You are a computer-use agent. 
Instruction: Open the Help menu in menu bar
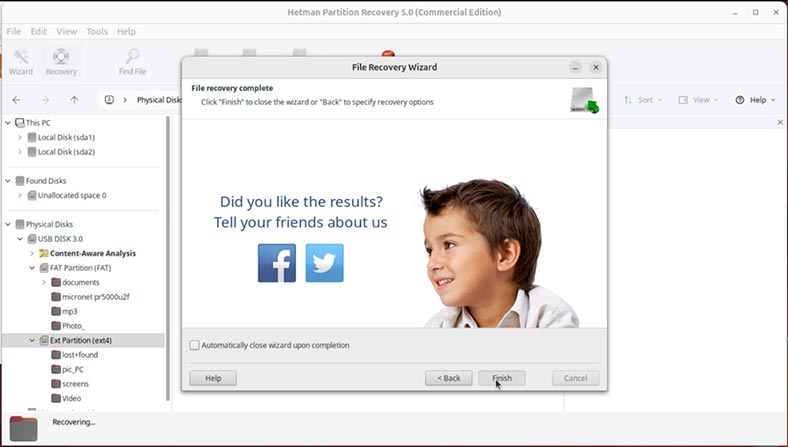pyautogui.click(x=126, y=31)
